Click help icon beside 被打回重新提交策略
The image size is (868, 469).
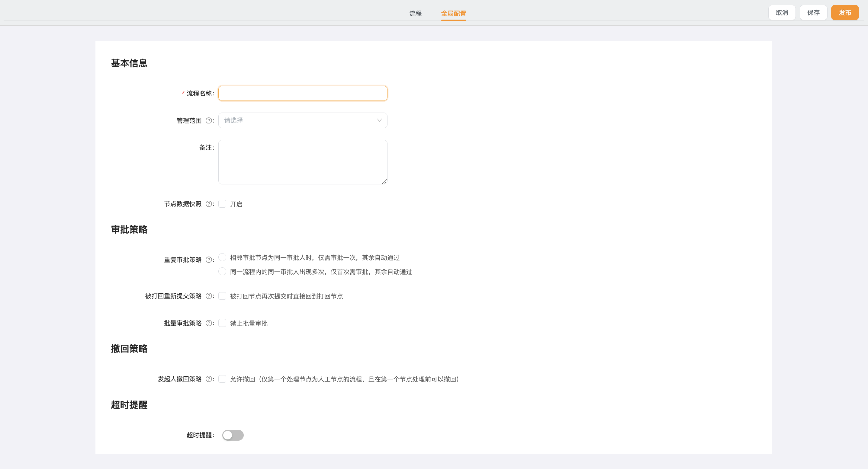(209, 296)
